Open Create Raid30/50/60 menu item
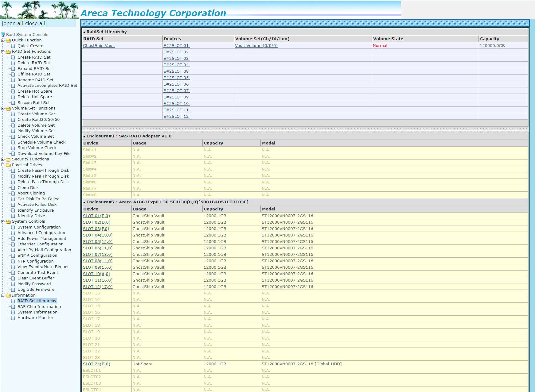Viewport: 535px width, 392px height. (38, 120)
